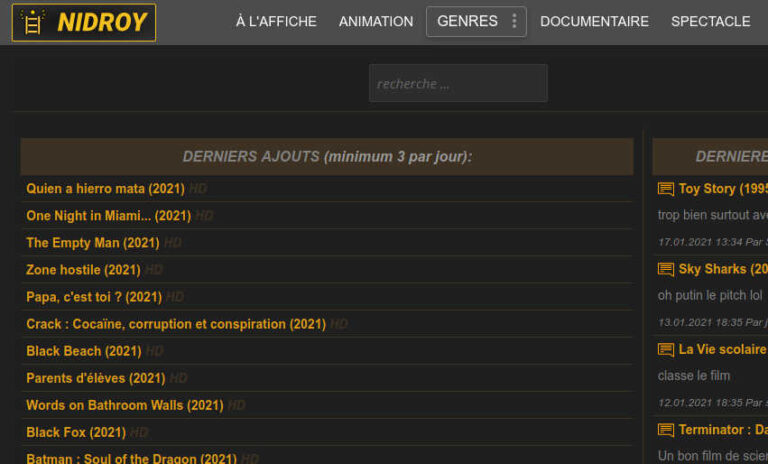Viewport: 768px width, 464px height.
Task: Click the NIDROY logo
Action: (x=84, y=22)
